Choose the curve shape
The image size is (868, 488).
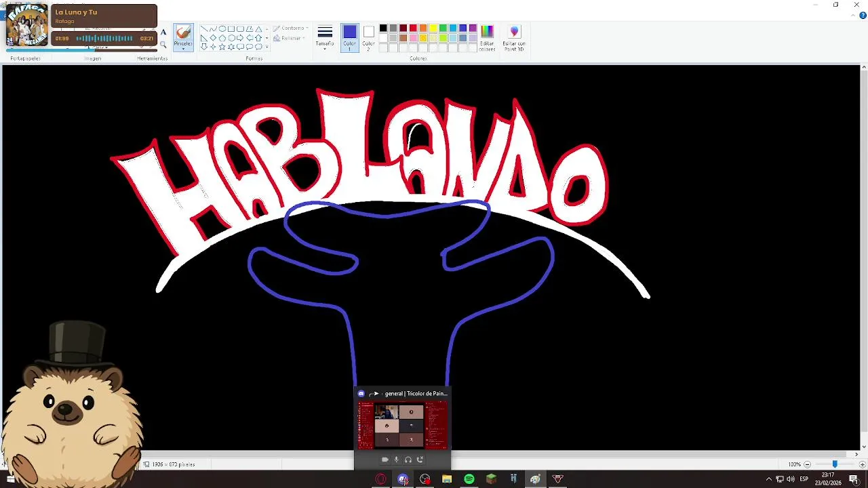pyautogui.click(x=213, y=28)
